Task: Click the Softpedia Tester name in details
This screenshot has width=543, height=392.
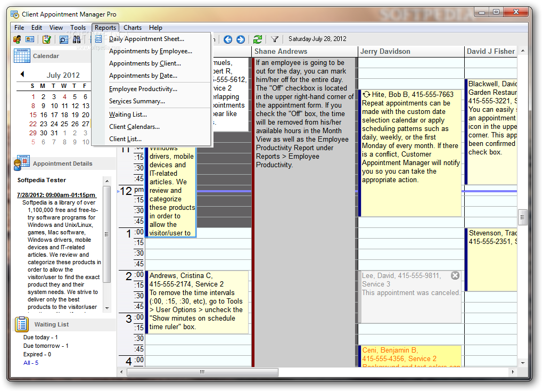Action: [42, 180]
